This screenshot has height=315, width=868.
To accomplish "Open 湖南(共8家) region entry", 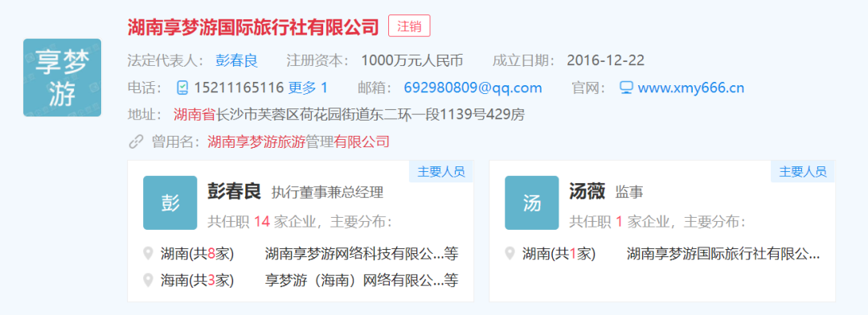I will coord(197,254).
